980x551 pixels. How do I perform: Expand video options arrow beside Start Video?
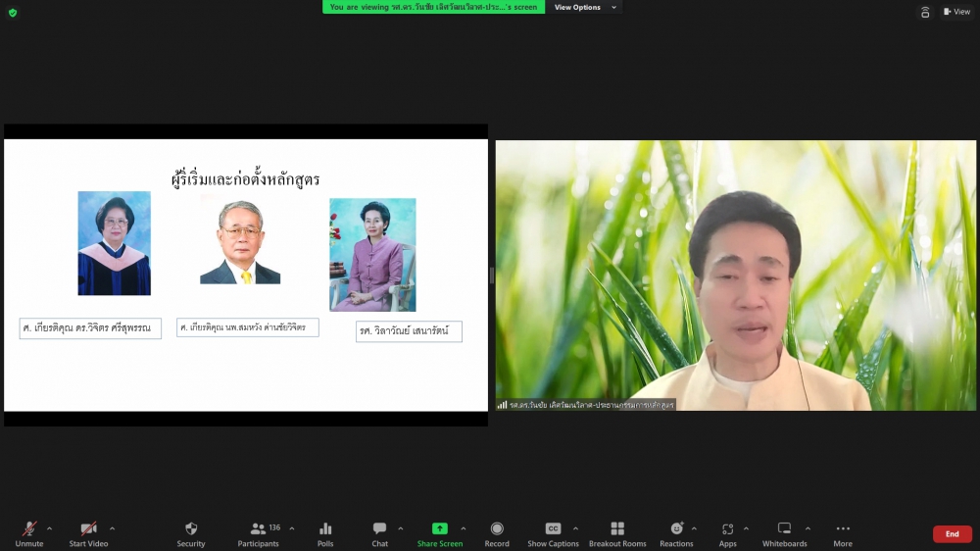(x=112, y=528)
